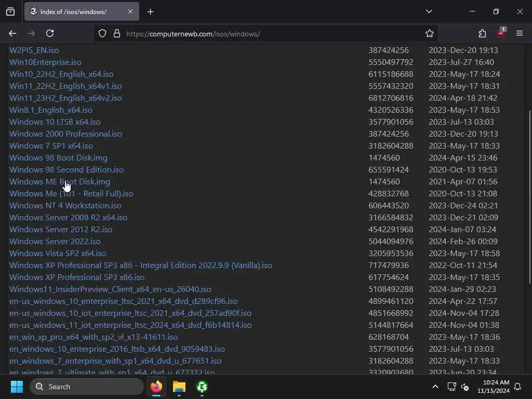Open windows_10_enterprise_ltsc_2021 d289cf96 iso
The image size is (532, 399).
(x=123, y=301)
